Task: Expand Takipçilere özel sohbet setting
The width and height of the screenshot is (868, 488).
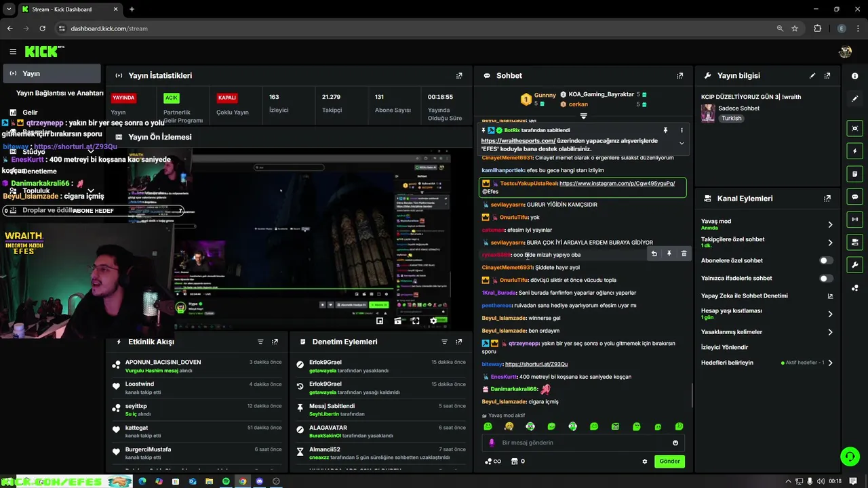Action: pyautogui.click(x=830, y=243)
